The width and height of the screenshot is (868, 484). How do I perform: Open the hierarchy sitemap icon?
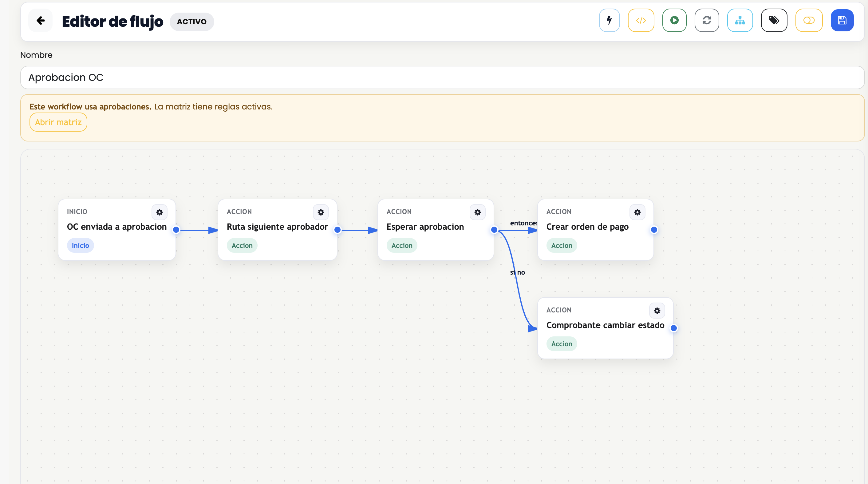click(x=740, y=21)
